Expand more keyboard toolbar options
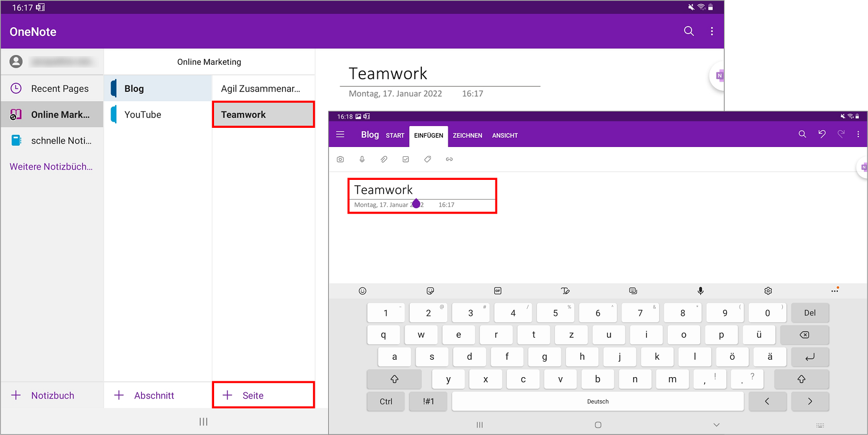Viewport: 868px width, 435px height. (834, 290)
